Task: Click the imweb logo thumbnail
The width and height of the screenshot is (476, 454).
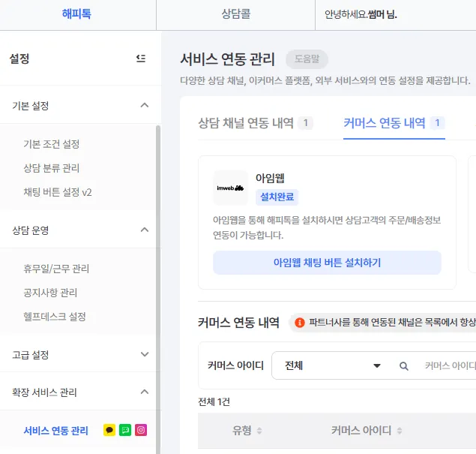Action: pos(230,188)
